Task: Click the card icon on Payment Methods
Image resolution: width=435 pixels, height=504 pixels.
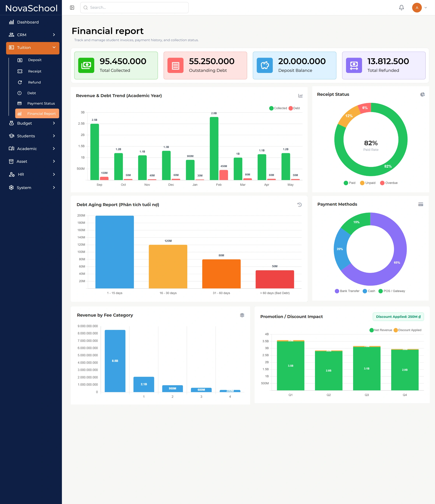Action: coord(421,204)
